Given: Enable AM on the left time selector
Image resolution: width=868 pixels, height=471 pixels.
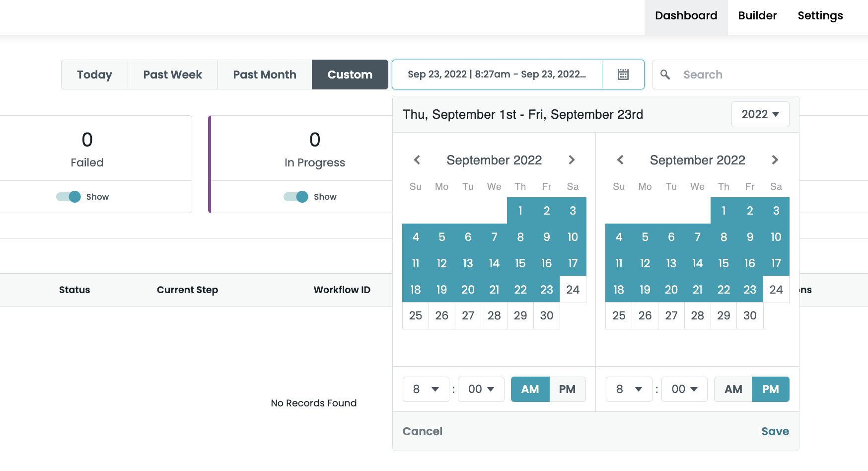Looking at the screenshot, I should tap(530, 389).
